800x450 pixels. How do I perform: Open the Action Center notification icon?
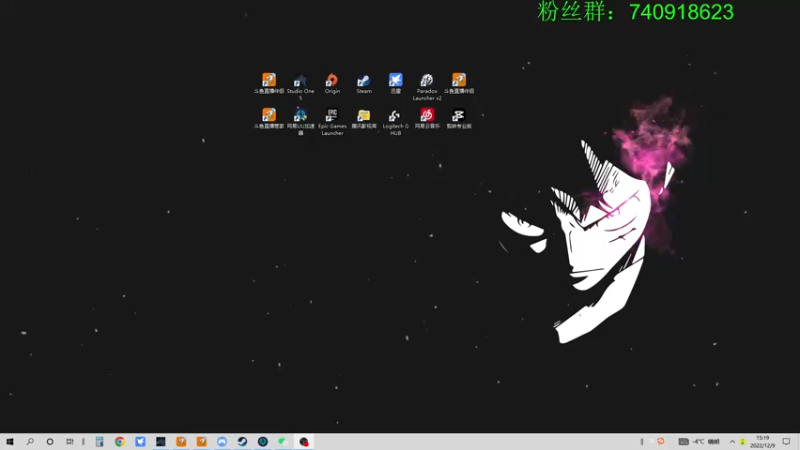coord(786,442)
